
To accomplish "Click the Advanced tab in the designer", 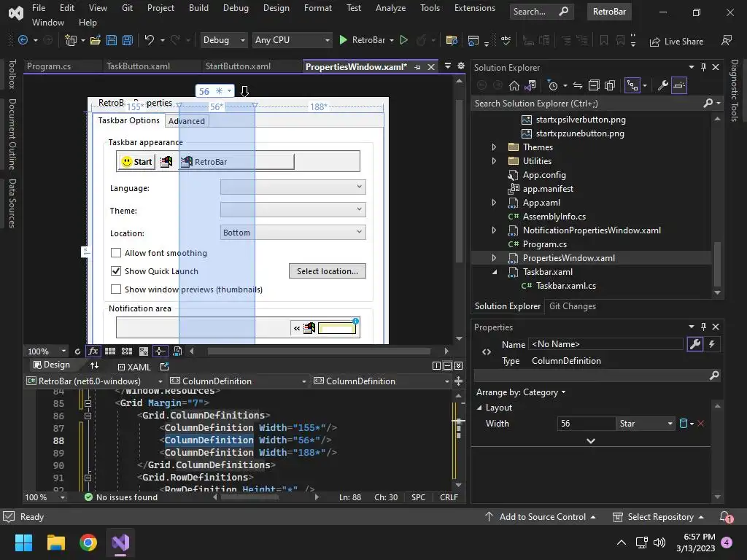I will click(186, 121).
